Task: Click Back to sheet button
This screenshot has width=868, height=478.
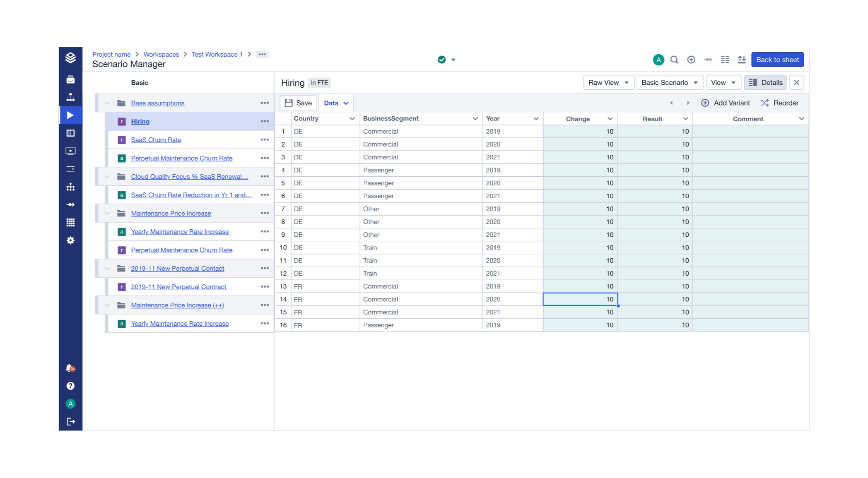Action: [777, 60]
